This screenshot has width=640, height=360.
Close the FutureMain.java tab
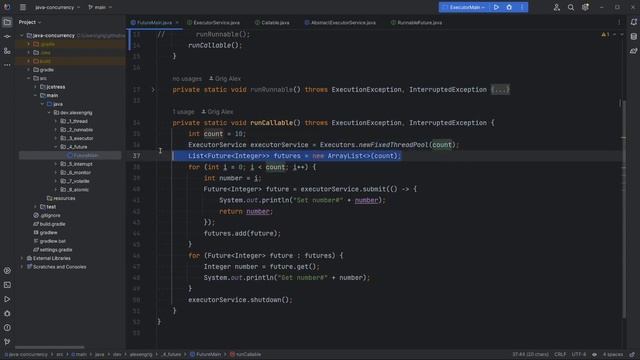click(x=177, y=22)
